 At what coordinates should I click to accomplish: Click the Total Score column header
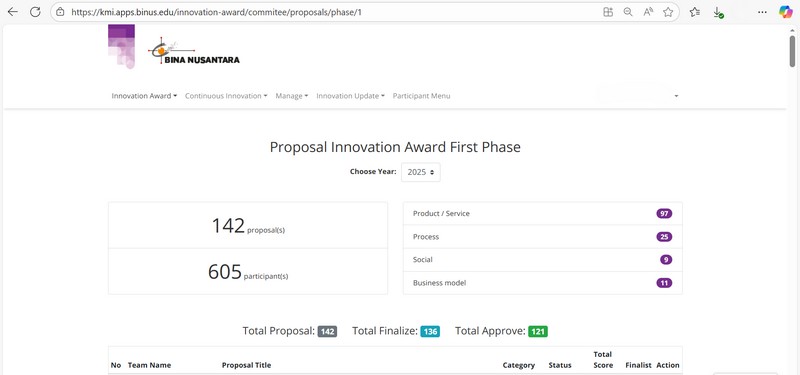pos(603,360)
